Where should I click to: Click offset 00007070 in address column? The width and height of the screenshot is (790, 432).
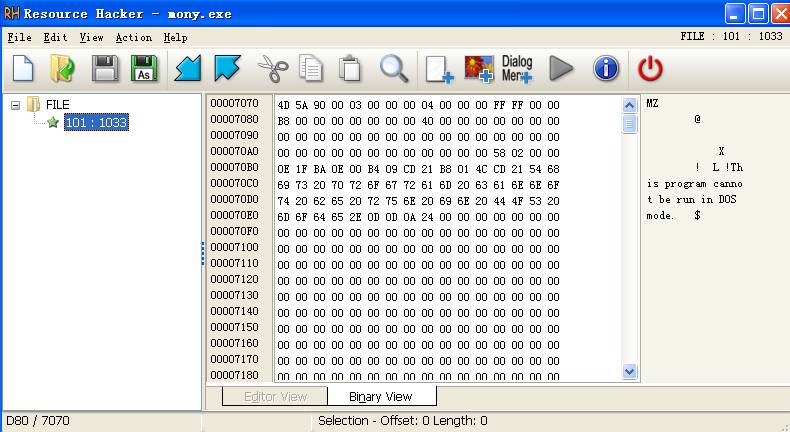tap(234, 103)
